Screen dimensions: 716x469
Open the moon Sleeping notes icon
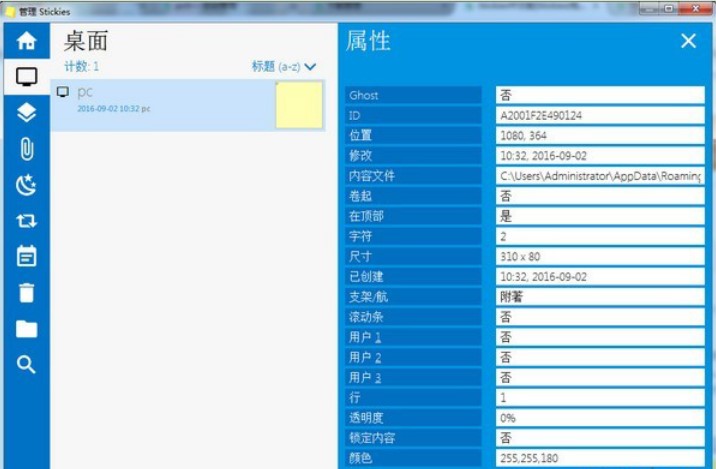[x=26, y=184]
